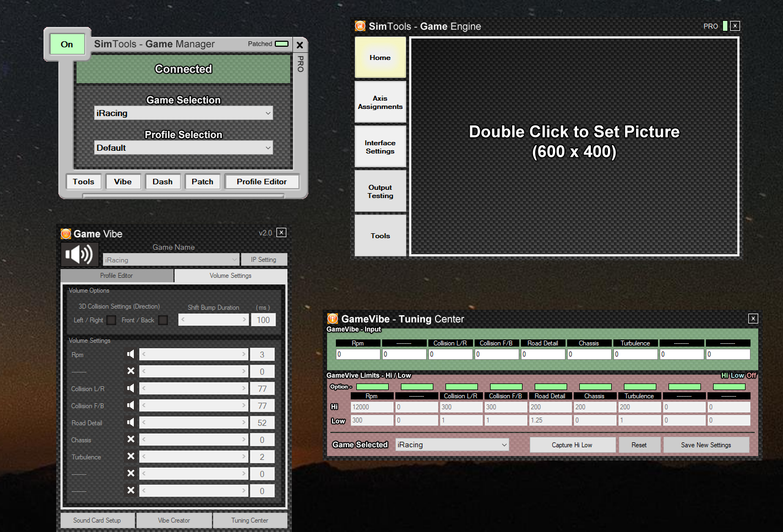Screen dimensions: 783x532
Task: Click the SimTools Game Engine logo icon
Action: point(360,26)
